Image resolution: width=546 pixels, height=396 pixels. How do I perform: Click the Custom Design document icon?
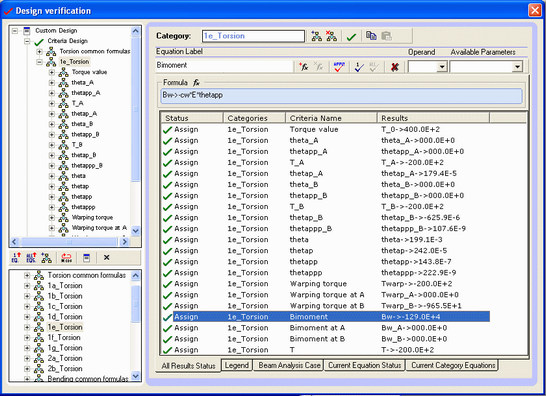pos(27,31)
